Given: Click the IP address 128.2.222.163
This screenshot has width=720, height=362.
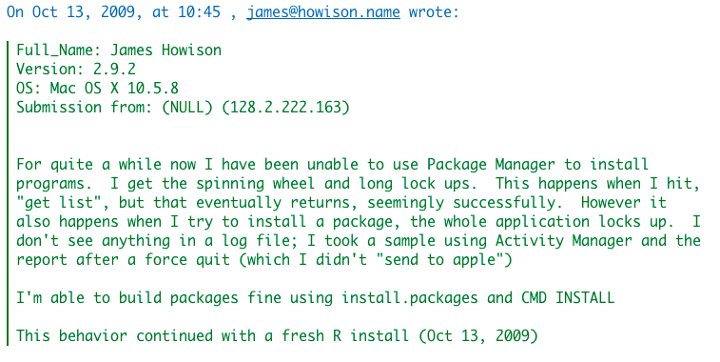Looking at the screenshot, I should [x=285, y=107].
